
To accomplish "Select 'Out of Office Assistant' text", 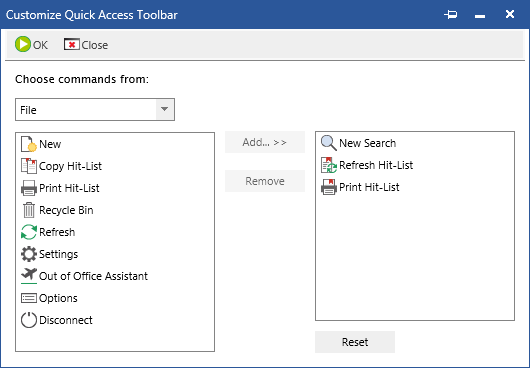I will [93, 276].
